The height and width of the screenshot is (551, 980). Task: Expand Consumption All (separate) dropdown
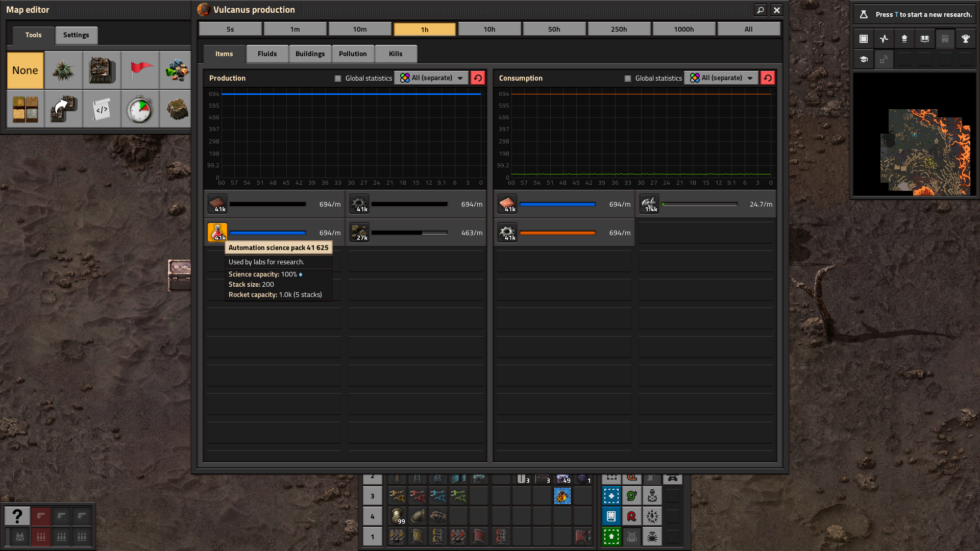pyautogui.click(x=721, y=78)
